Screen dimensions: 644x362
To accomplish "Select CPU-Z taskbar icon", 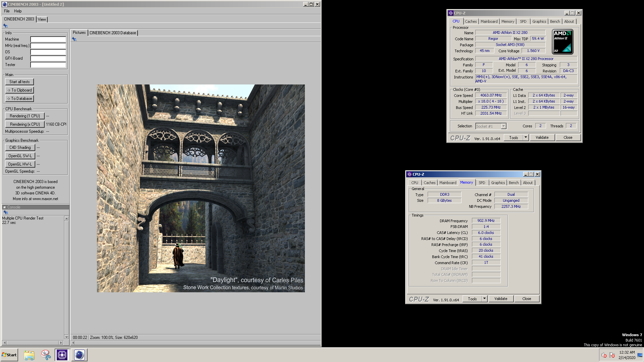I will click(x=62, y=355).
